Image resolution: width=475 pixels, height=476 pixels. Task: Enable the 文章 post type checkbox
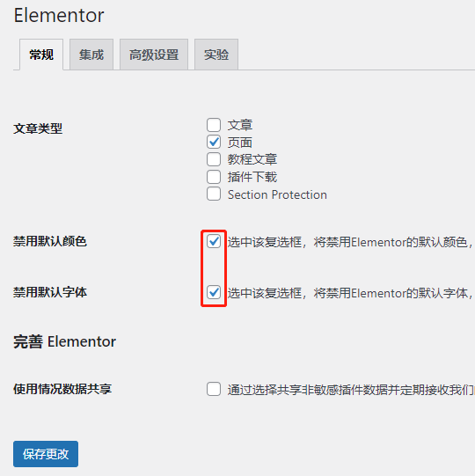tap(214, 125)
